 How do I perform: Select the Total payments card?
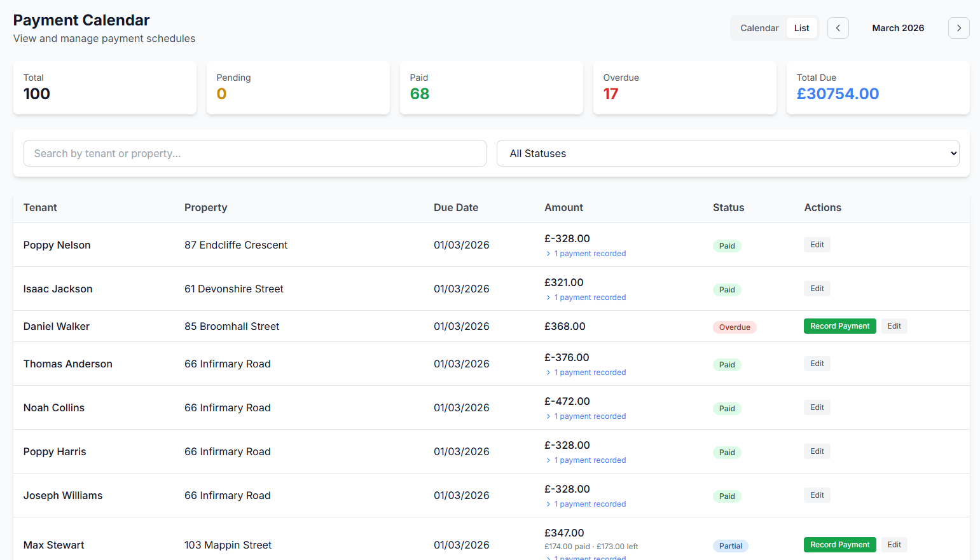pyautogui.click(x=105, y=88)
